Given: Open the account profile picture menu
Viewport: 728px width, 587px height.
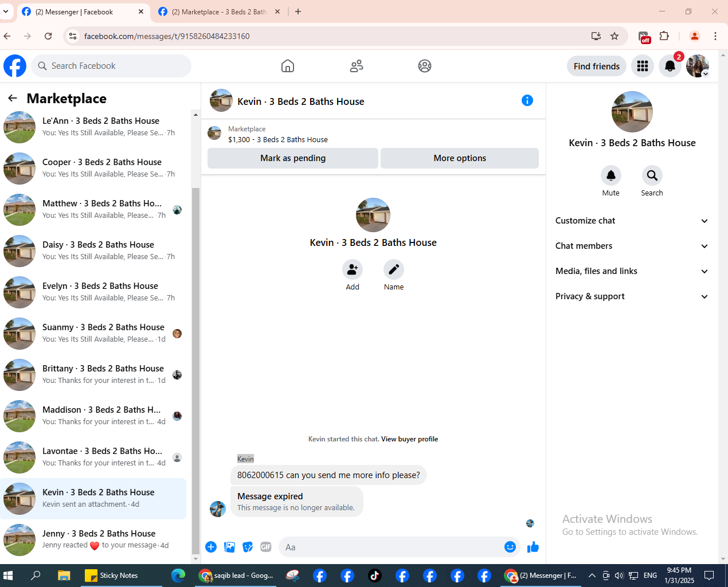Looking at the screenshot, I should point(698,66).
